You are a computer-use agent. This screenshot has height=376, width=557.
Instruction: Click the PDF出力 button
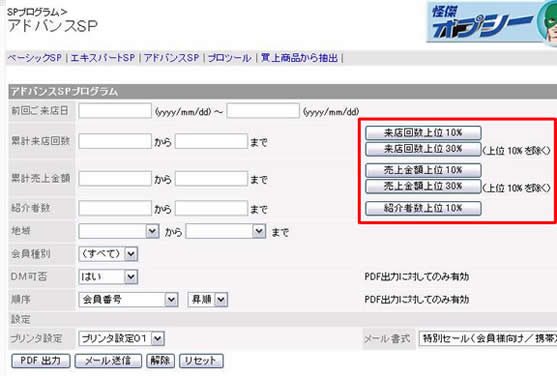(41, 361)
